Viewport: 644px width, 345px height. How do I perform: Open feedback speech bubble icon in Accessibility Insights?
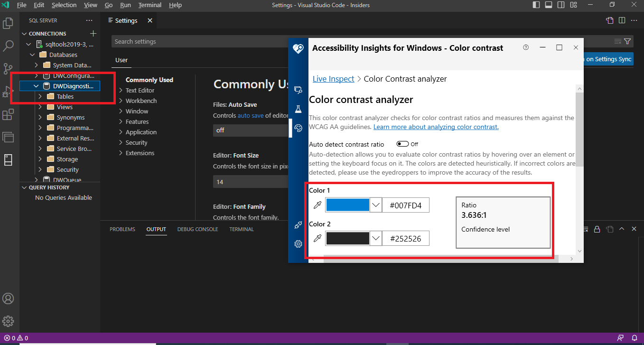pyautogui.click(x=298, y=225)
